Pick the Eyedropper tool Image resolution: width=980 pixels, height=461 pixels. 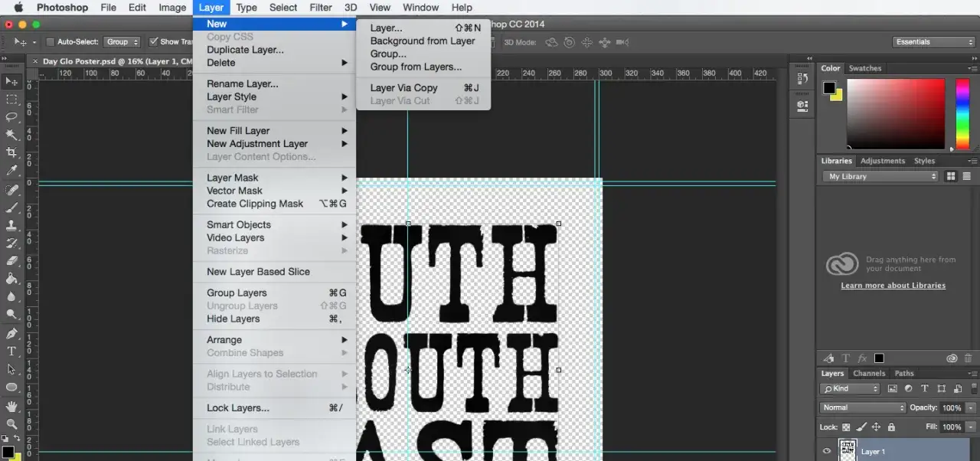click(x=11, y=171)
